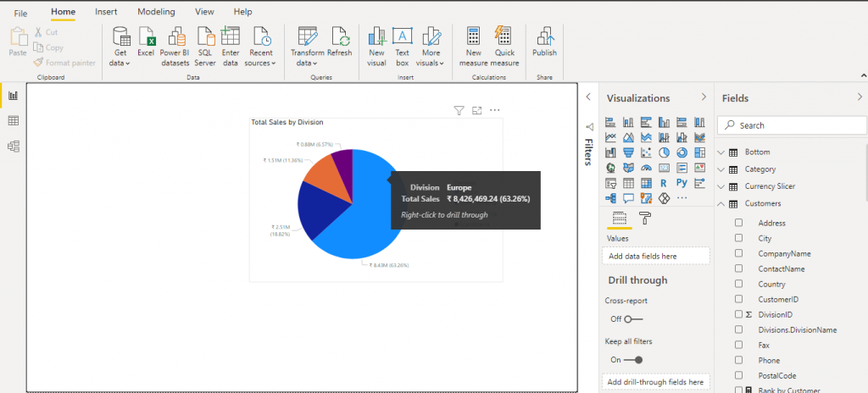Select the Treemap visualization type
Screen dimensions: 868x393
coord(699,152)
